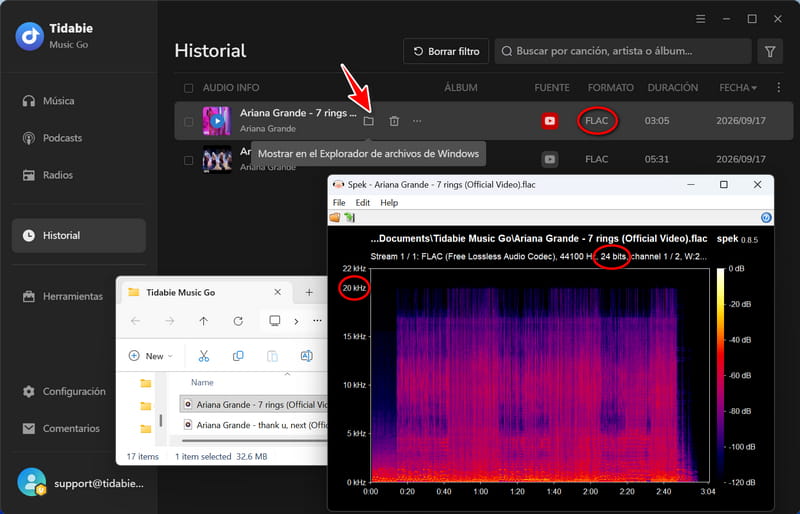Screen dimensions: 800x514
Task: Click the Tidabie Music Go logo
Action: 30,36
